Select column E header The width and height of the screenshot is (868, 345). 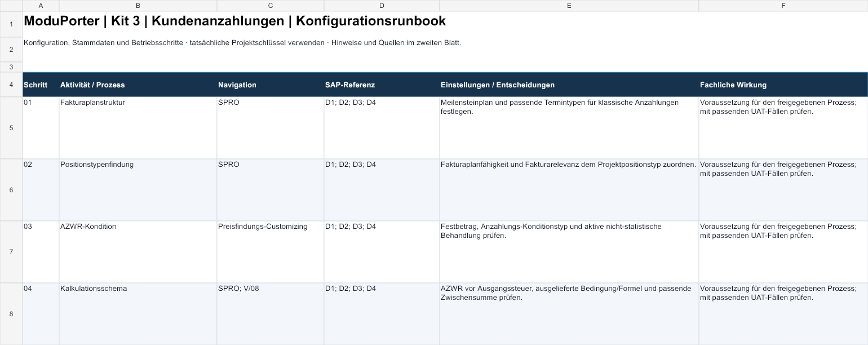coord(569,6)
